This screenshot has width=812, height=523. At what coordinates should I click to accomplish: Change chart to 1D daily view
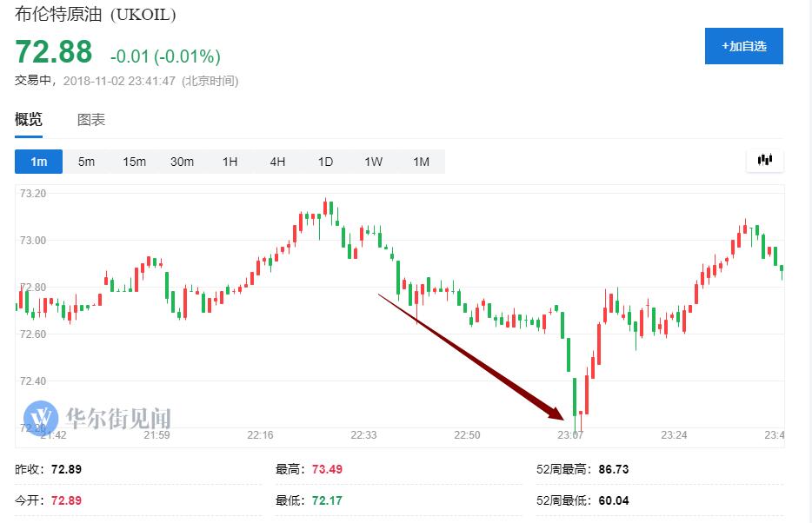[x=325, y=162]
